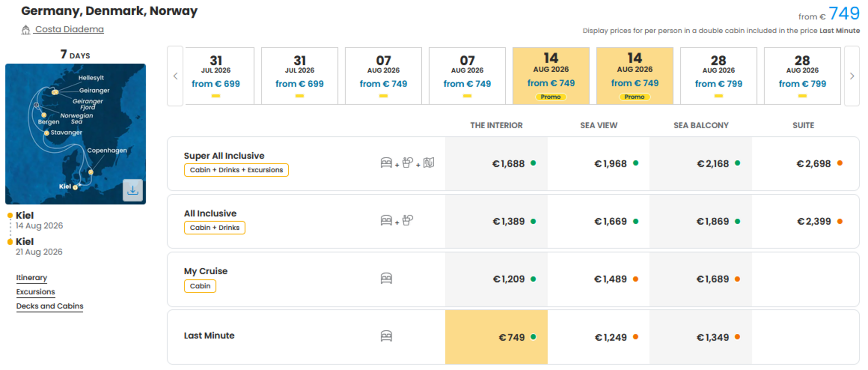Image resolution: width=868 pixels, height=370 pixels.
Task: Click cabin bed icon in Last Minute row
Action: click(386, 336)
